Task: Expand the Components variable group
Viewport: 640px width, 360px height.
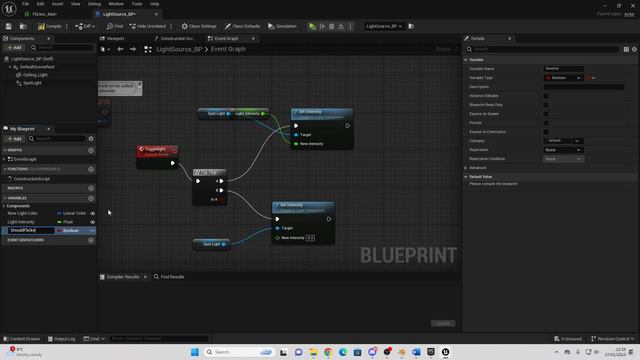Action: 4,206
